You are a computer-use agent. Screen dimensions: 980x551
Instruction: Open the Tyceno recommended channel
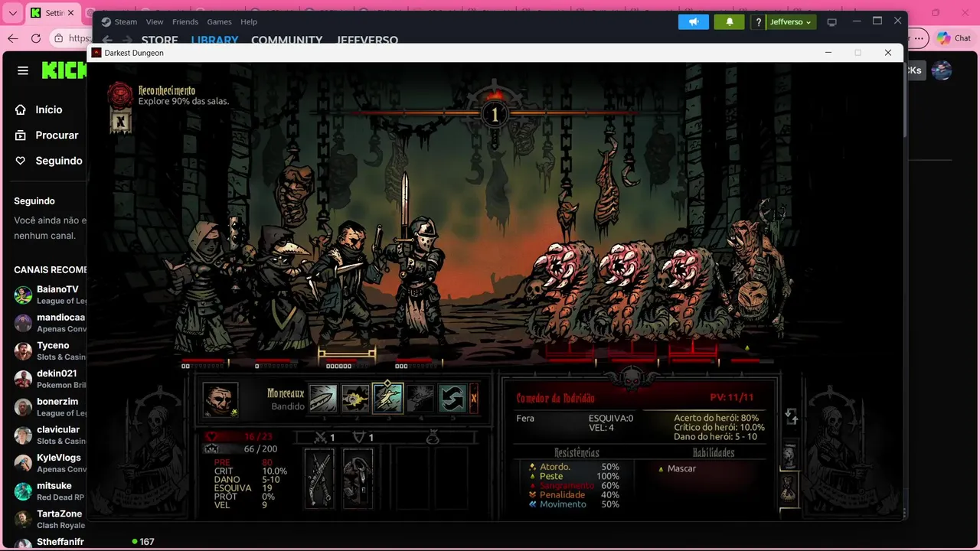49,350
